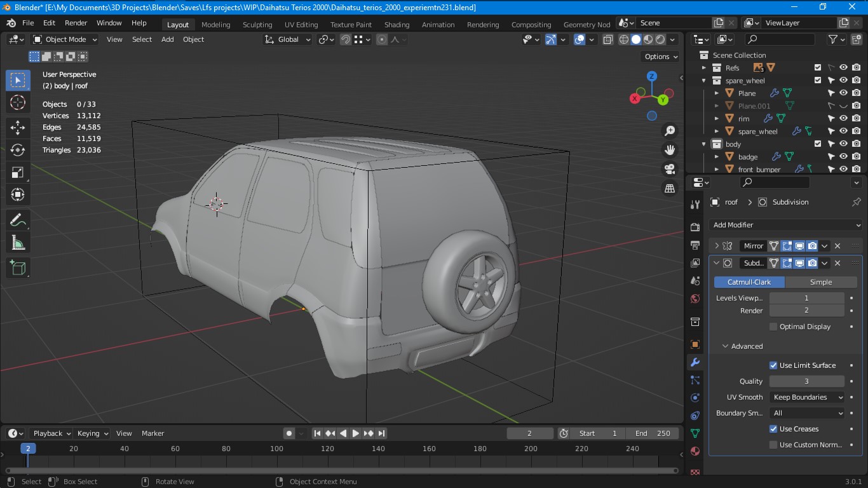The width and height of the screenshot is (868, 488).
Task: Toggle camera view in viewport
Action: pos(669,169)
